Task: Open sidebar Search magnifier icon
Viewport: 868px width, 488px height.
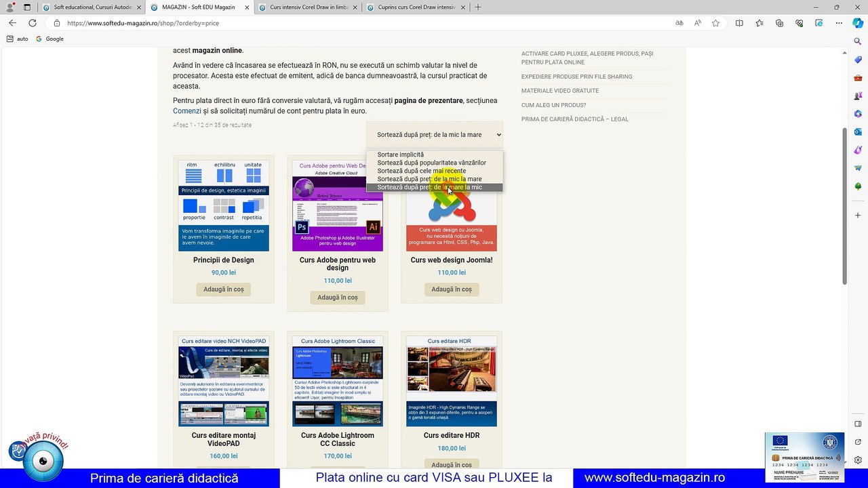Action: 858,42
